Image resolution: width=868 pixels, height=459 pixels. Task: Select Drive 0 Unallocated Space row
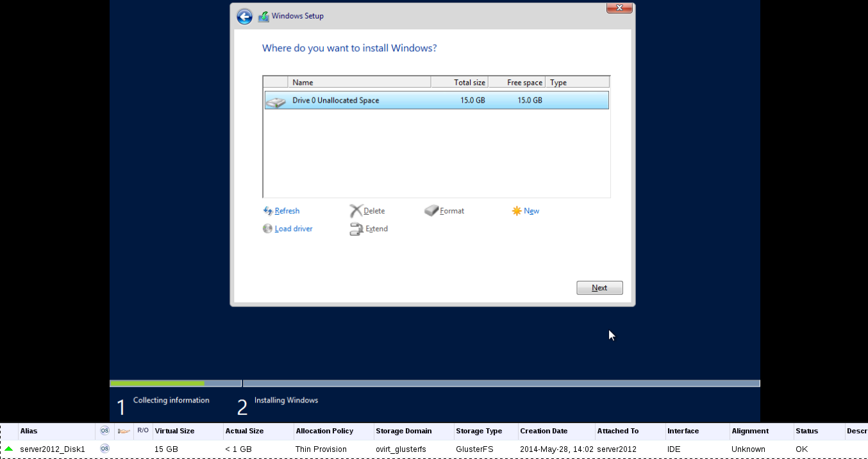pos(436,101)
